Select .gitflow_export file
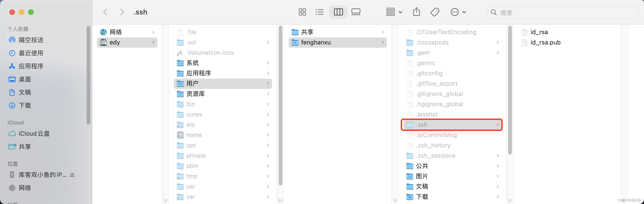 [452, 84]
